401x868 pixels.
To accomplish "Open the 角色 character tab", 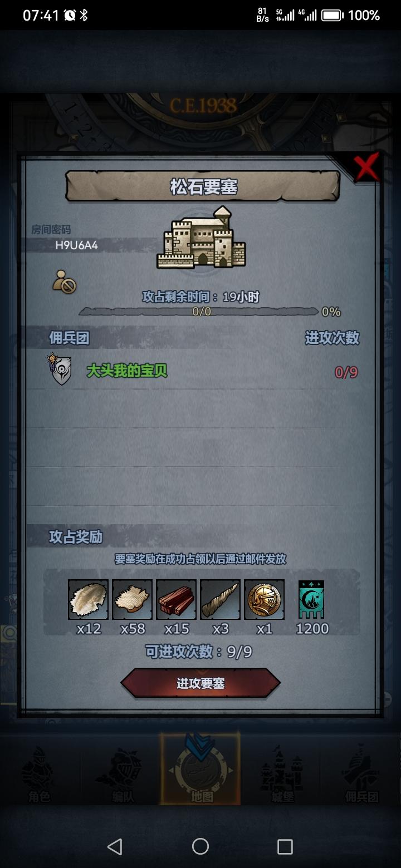I will point(39,776).
